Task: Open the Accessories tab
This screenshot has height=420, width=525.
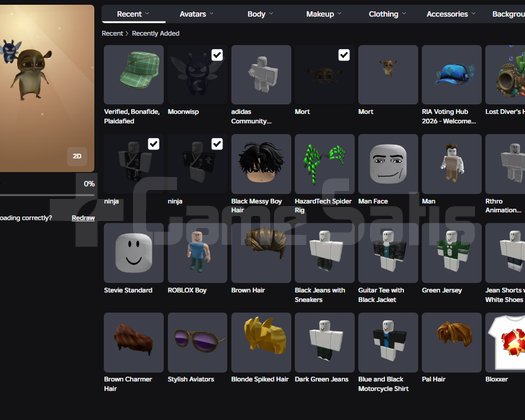Action: 447,14
